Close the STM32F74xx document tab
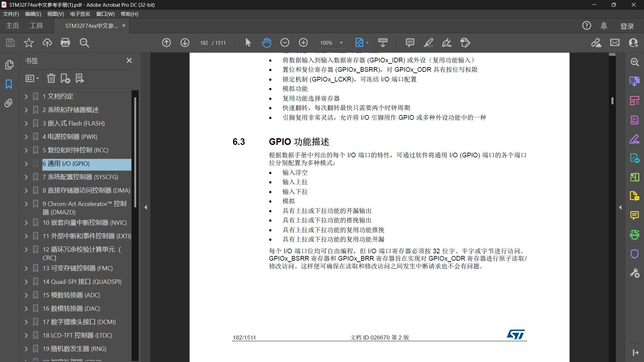This screenshot has width=644, height=362. point(124,25)
